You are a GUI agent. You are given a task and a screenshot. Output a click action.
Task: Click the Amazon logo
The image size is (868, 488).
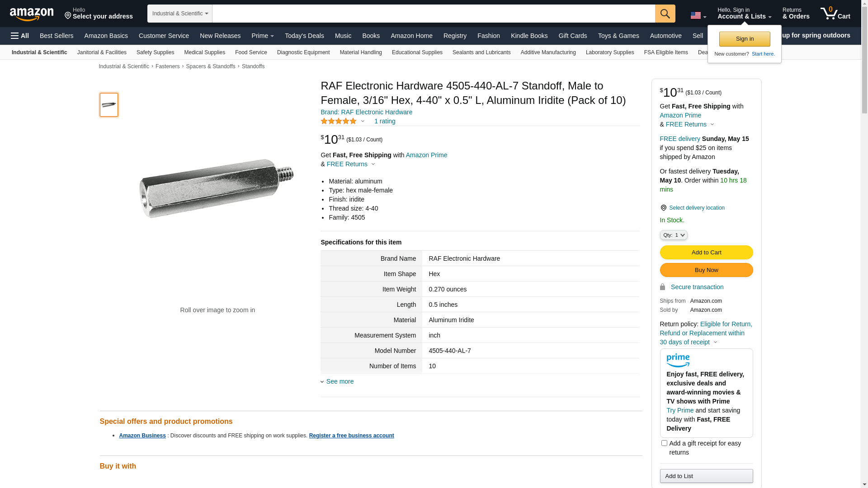[32, 14]
